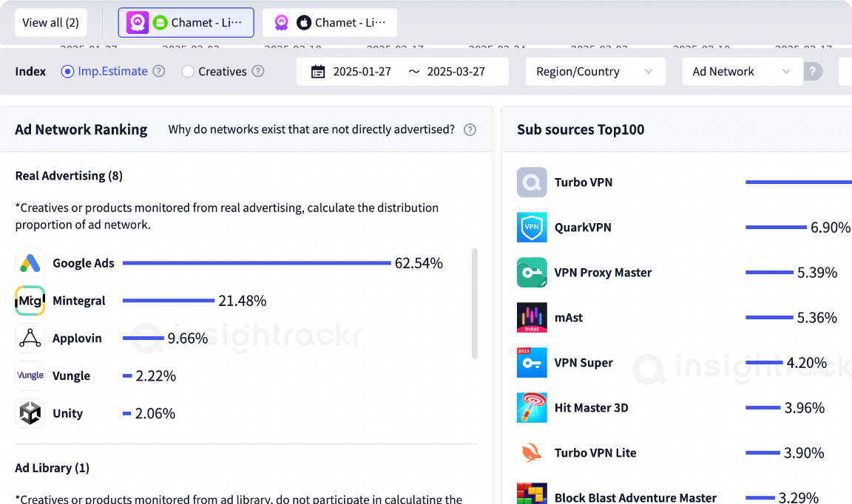Click the Mintegral logo icon
852x504 pixels.
[30, 301]
